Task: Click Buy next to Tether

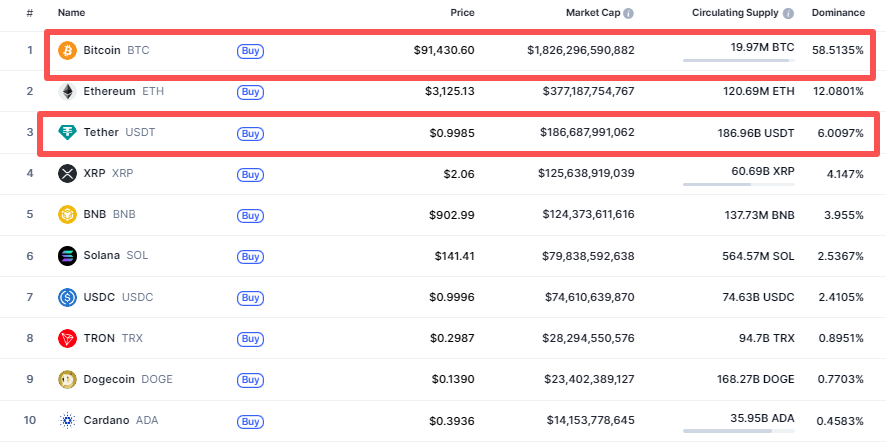Action: point(250,134)
